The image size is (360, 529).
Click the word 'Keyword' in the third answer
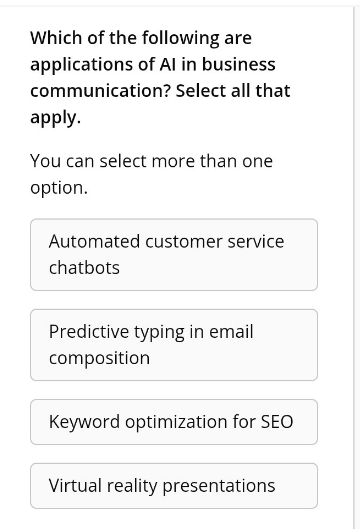[84, 422]
